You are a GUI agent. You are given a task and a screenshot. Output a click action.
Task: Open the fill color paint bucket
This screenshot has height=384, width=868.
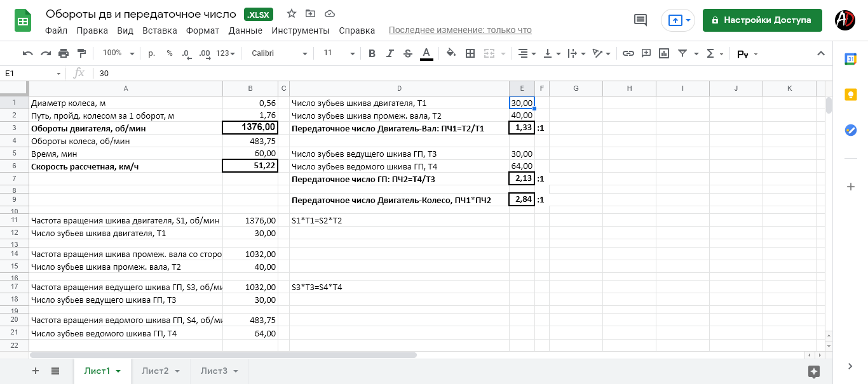click(x=451, y=53)
